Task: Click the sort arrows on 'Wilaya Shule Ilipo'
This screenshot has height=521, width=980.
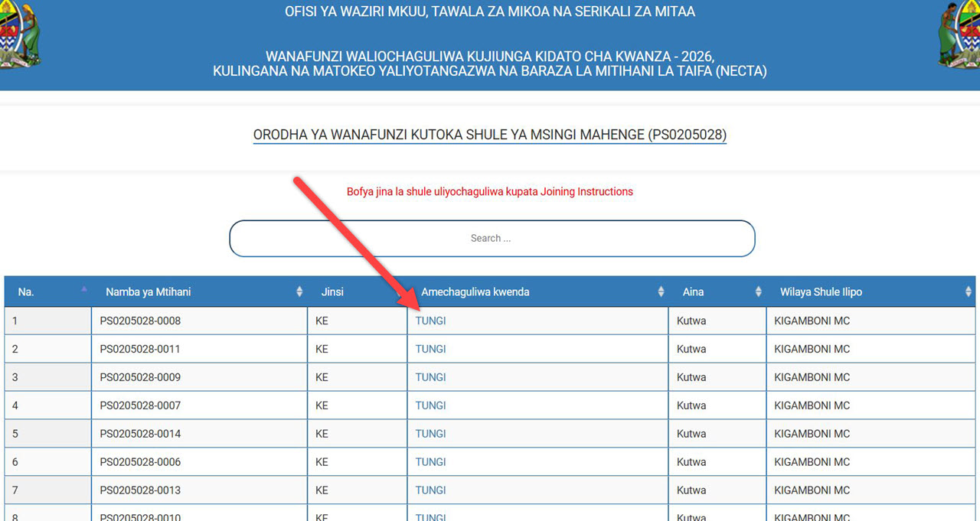Action: (968, 291)
